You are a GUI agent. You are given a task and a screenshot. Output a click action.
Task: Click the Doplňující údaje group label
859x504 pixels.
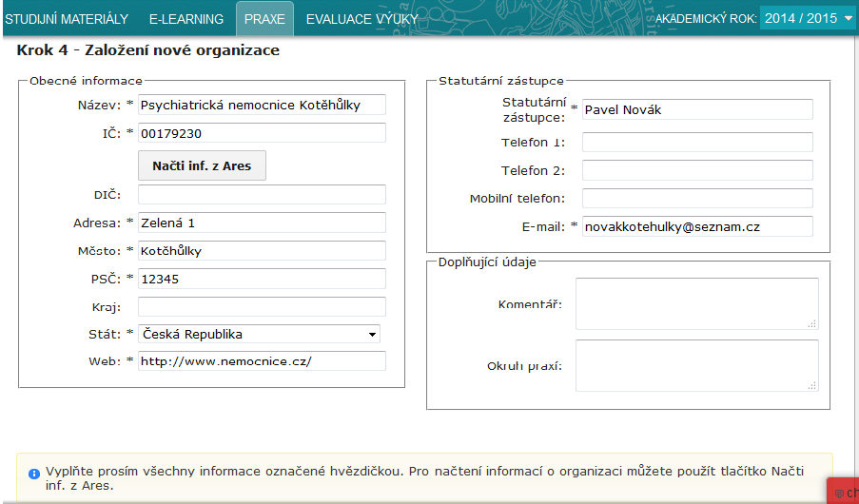pos(487,262)
